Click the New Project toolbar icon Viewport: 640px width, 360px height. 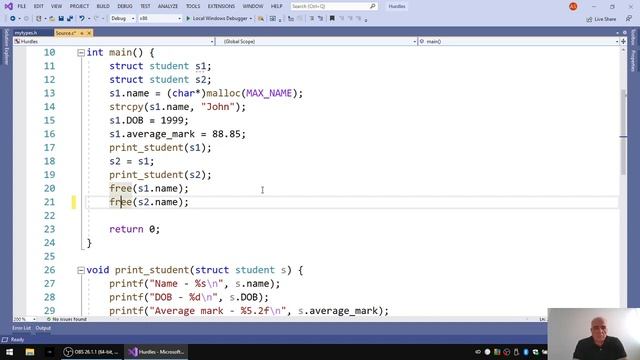pyautogui.click(x=38, y=18)
